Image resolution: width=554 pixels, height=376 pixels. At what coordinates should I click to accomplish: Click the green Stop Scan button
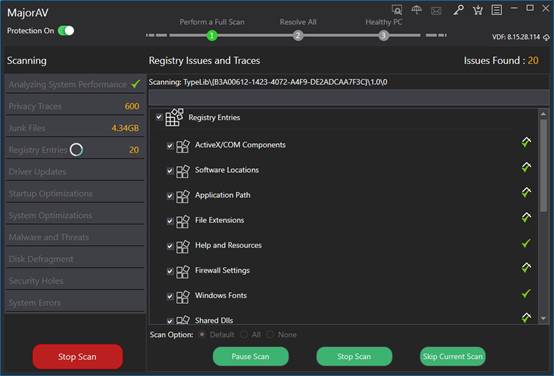354,357
